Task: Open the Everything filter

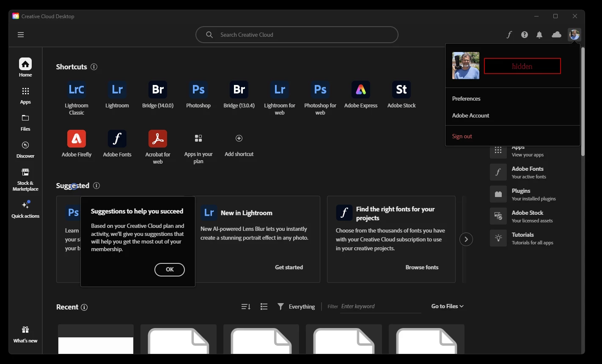Action: pos(296,307)
